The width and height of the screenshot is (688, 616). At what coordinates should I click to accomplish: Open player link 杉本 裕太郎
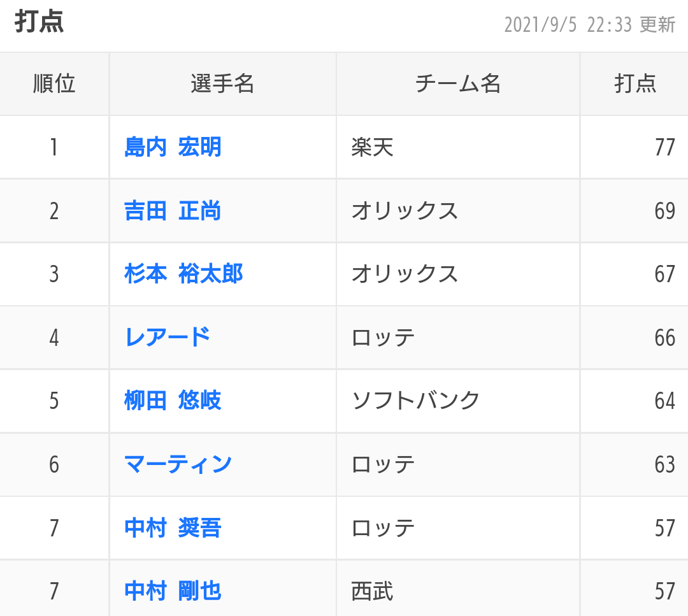coord(183,274)
